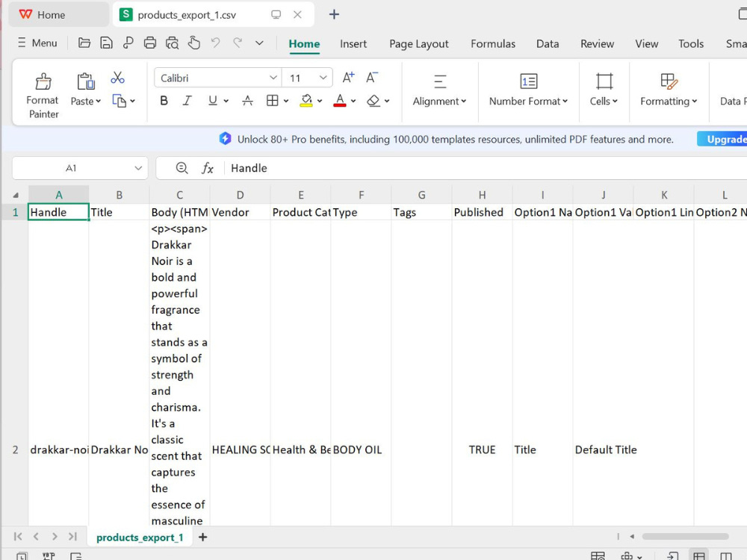Go to last sheet navigation arrow
Screen dimensions: 747x560
click(x=72, y=537)
